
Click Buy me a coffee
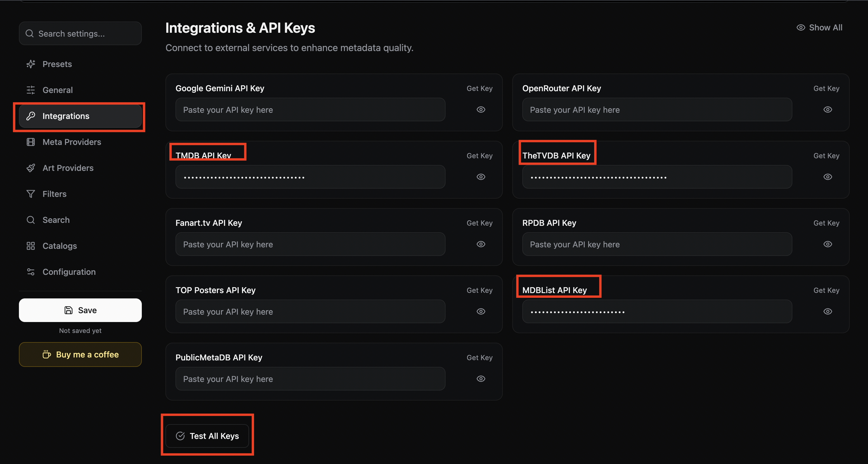80,354
